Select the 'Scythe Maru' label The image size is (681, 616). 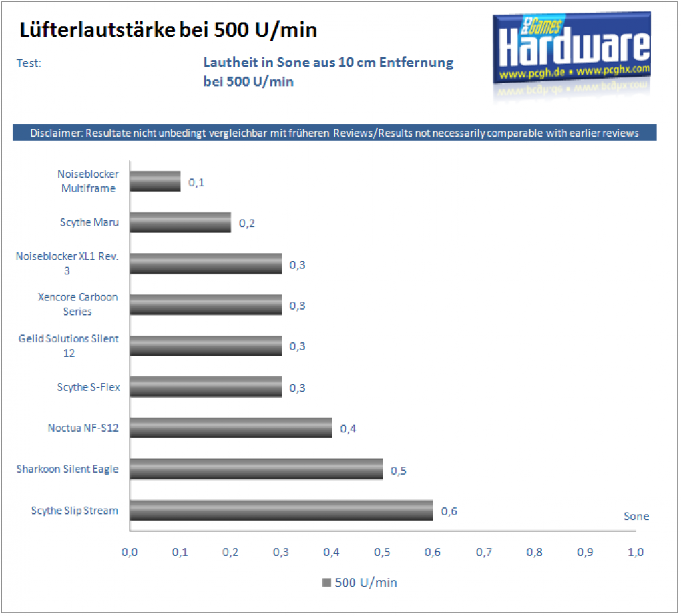(89, 223)
